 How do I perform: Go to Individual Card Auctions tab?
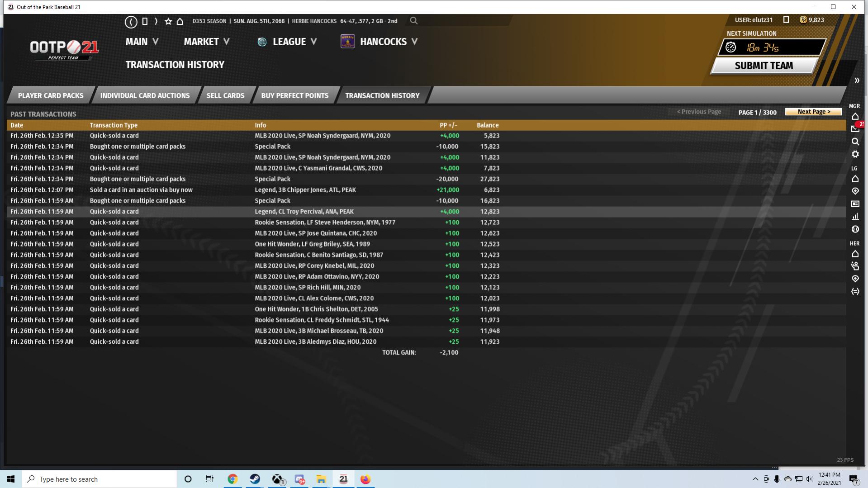[145, 95]
